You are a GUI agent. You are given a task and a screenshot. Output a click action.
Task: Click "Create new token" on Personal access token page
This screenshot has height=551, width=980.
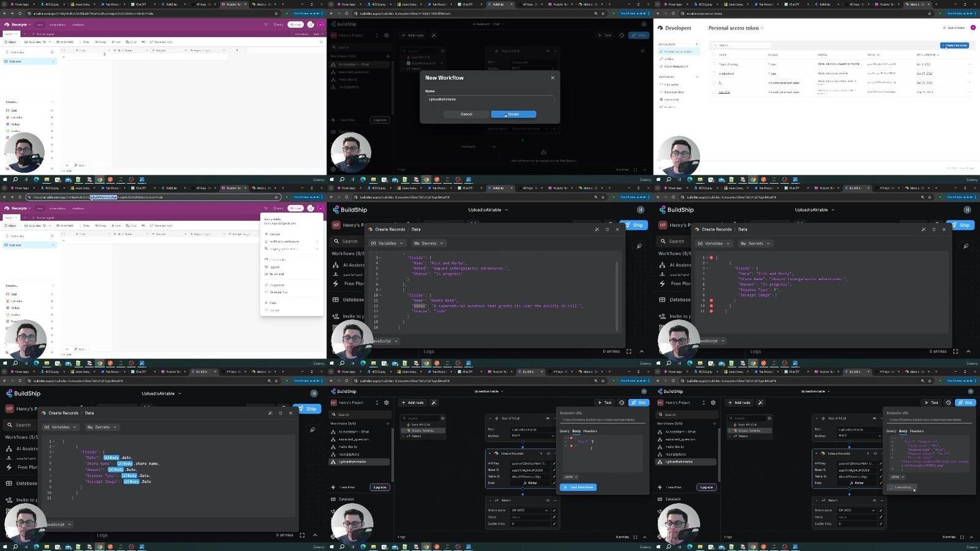tap(954, 45)
